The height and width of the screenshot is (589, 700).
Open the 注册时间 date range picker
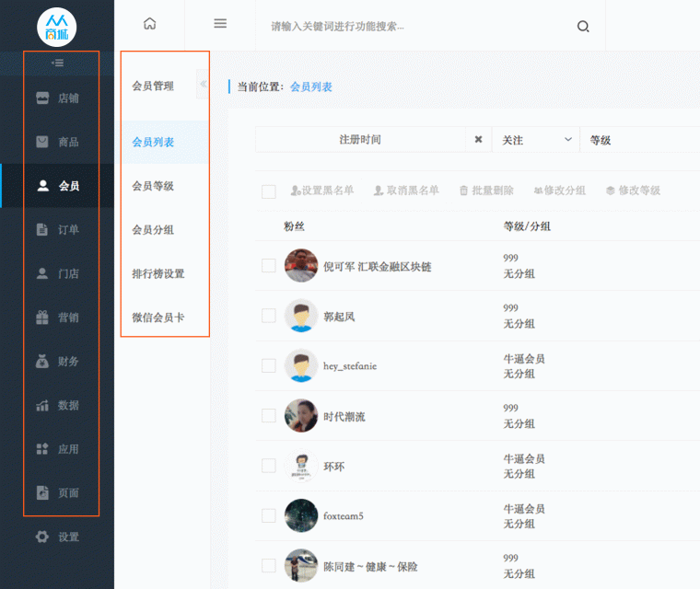coord(360,139)
